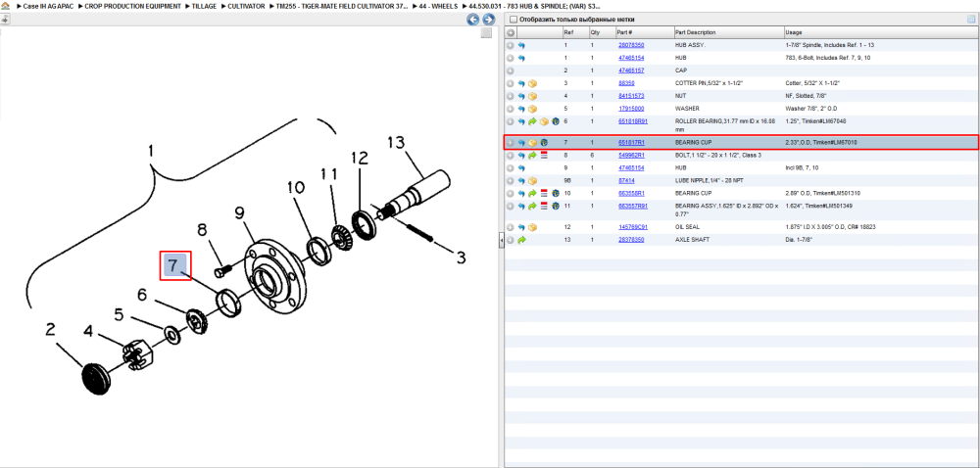Click globe icon in ref 7 BEARING CUP row
980x468 pixels.
[544, 143]
